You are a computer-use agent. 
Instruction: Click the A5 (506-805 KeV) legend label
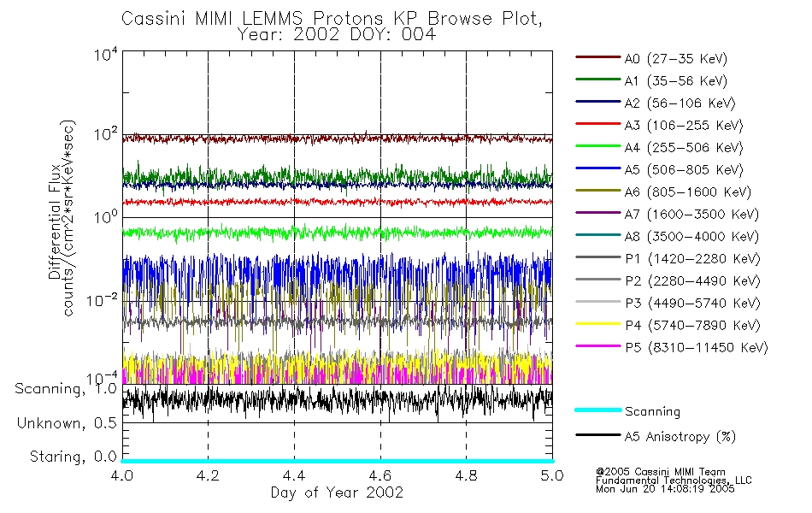pyautogui.click(x=684, y=170)
